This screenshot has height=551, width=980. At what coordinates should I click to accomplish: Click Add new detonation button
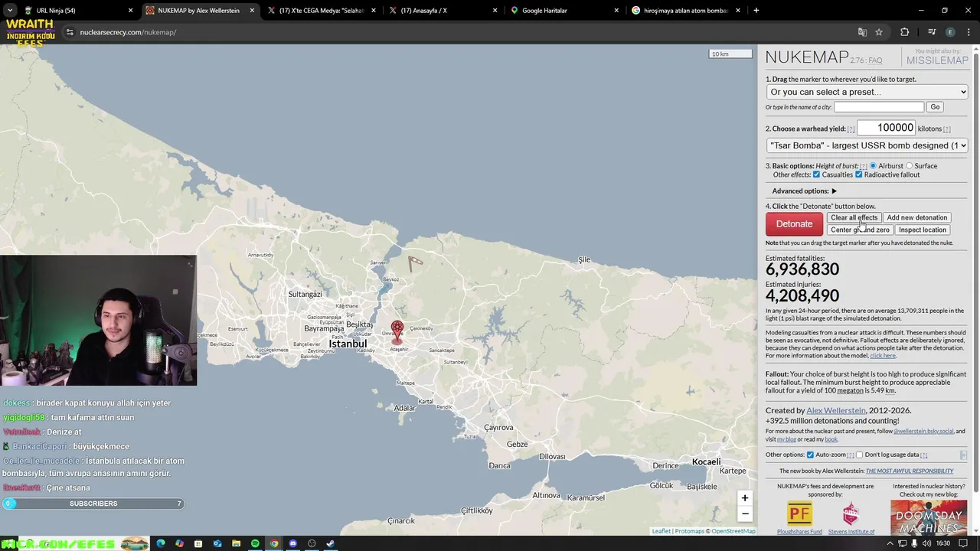pyautogui.click(x=916, y=217)
